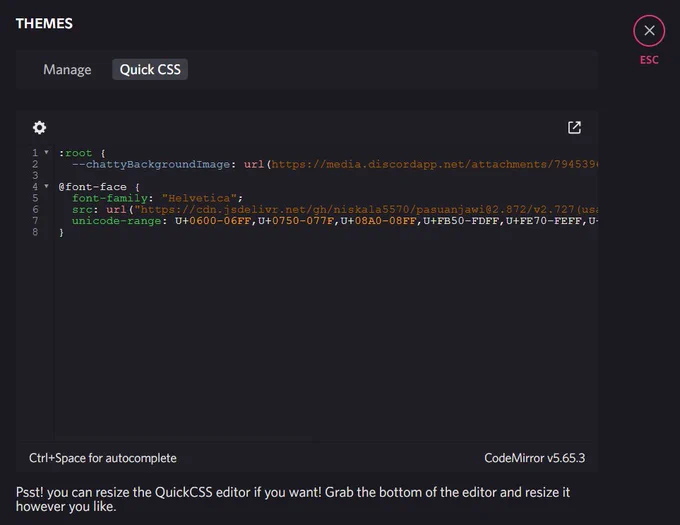Click the unicode-range property name

[x=117, y=221]
